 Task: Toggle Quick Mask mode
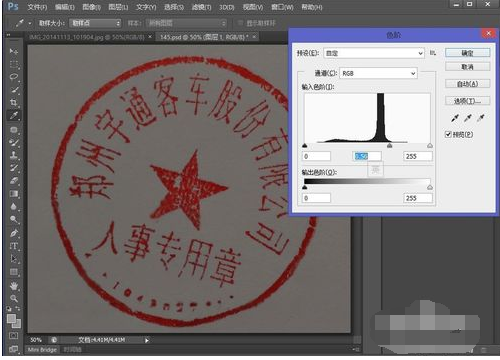tap(14, 335)
